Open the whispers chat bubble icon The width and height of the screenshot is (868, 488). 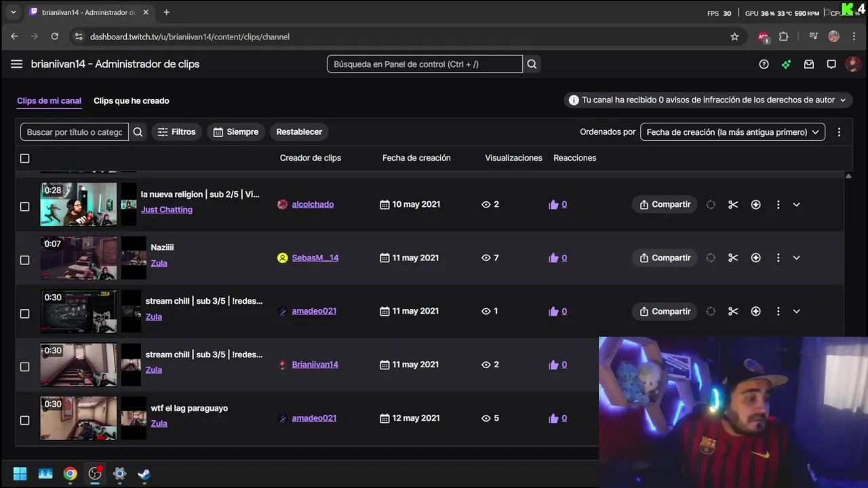tap(831, 64)
